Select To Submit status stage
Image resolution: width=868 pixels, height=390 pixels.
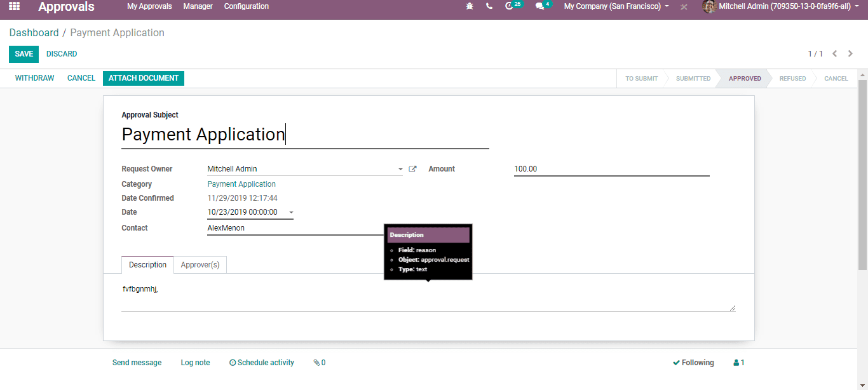coord(641,79)
